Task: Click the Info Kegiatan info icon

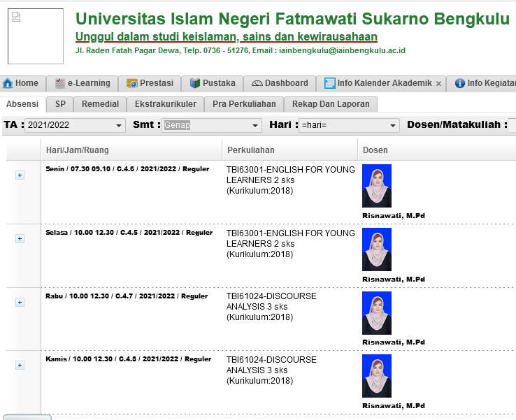Action: pyautogui.click(x=459, y=83)
